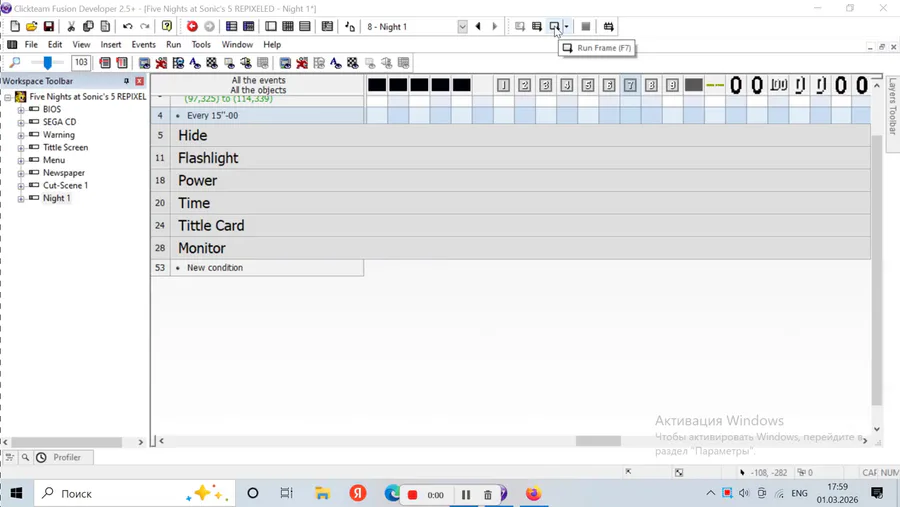The image size is (900, 507).
Task: Click the event editor horizontal scrollbar thumb
Action: 598,440
